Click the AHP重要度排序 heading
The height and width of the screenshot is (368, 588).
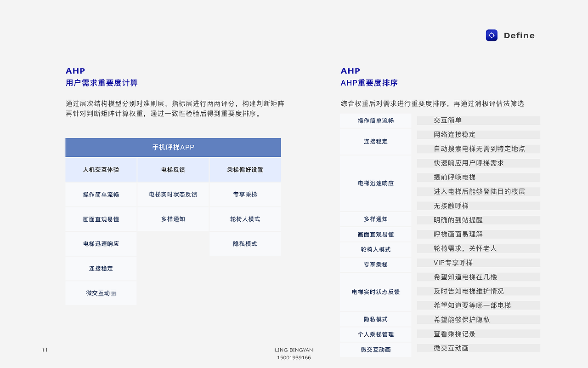point(369,83)
